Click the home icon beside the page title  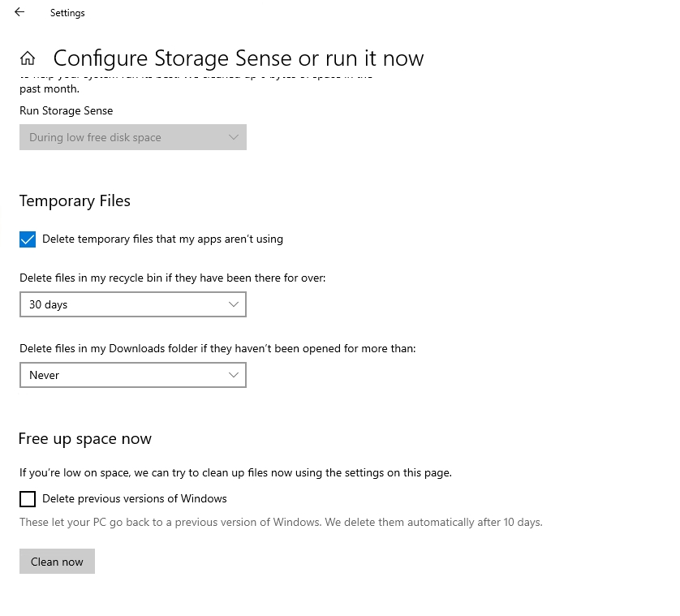tap(28, 58)
